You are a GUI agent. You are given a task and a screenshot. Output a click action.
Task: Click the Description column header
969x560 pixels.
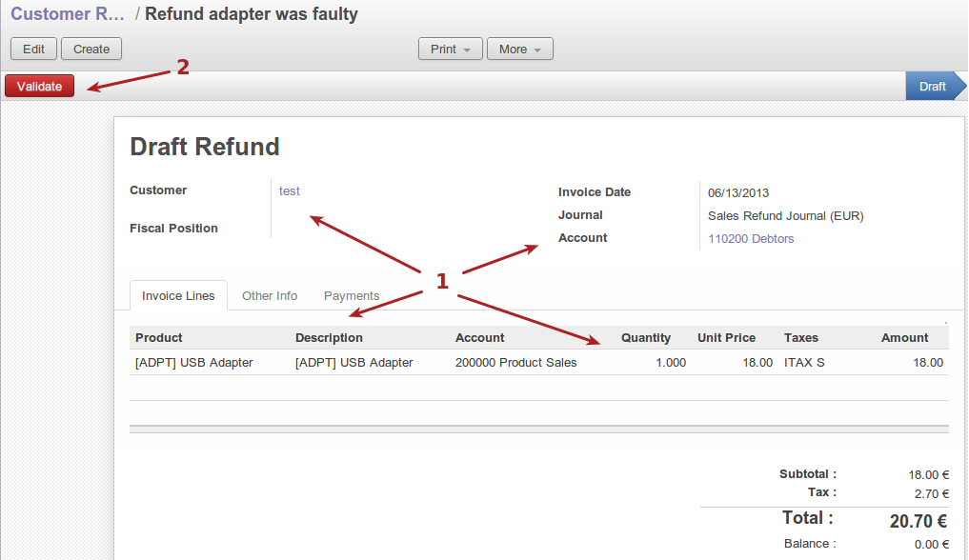(329, 337)
